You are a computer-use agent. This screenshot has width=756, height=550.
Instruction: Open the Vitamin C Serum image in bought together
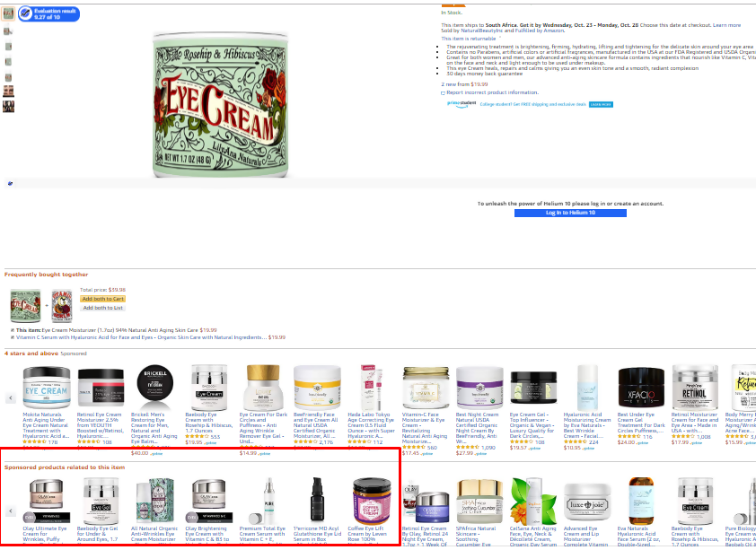point(62,305)
